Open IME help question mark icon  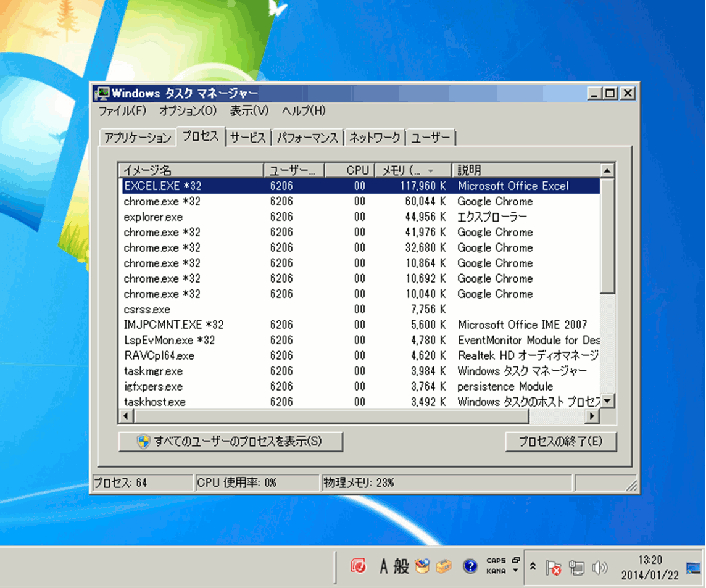470,566
